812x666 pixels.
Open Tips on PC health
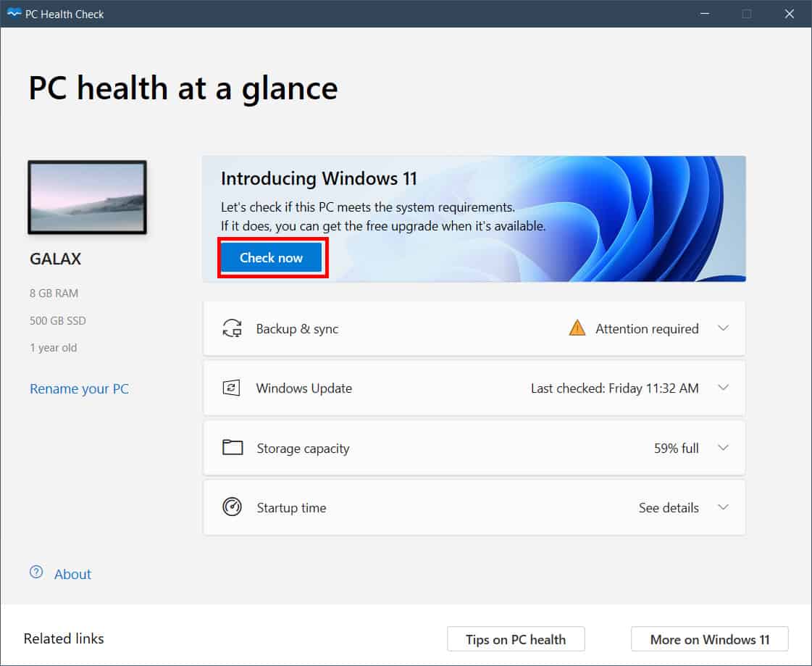[516, 639]
